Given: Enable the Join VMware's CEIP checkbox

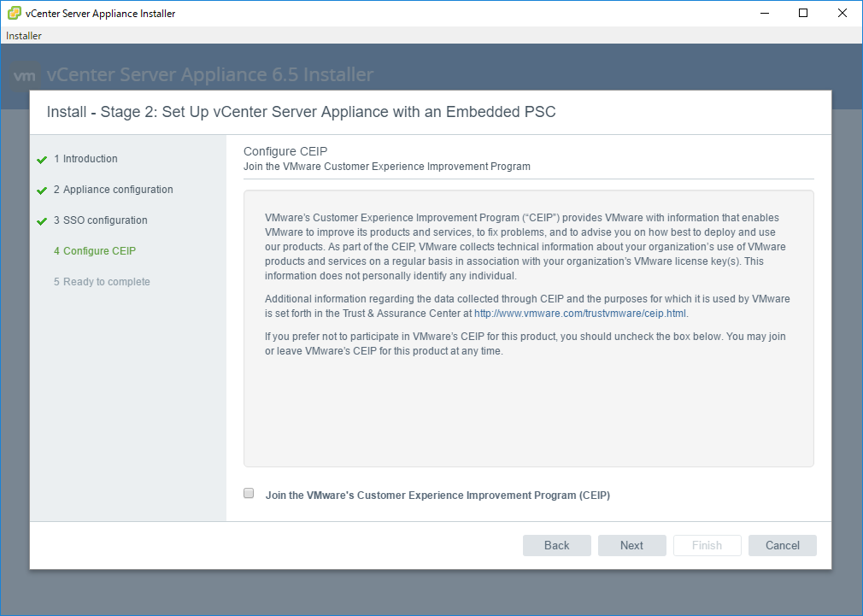Looking at the screenshot, I should [249, 493].
